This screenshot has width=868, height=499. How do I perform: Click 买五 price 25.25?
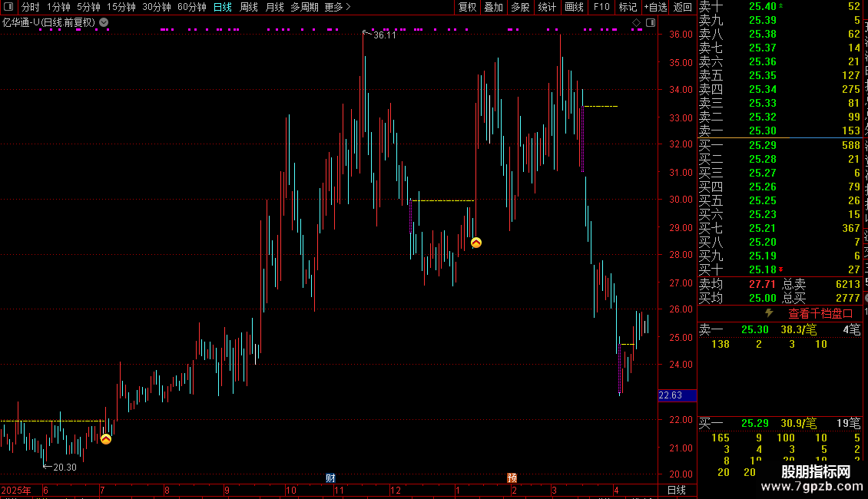click(x=762, y=201)
